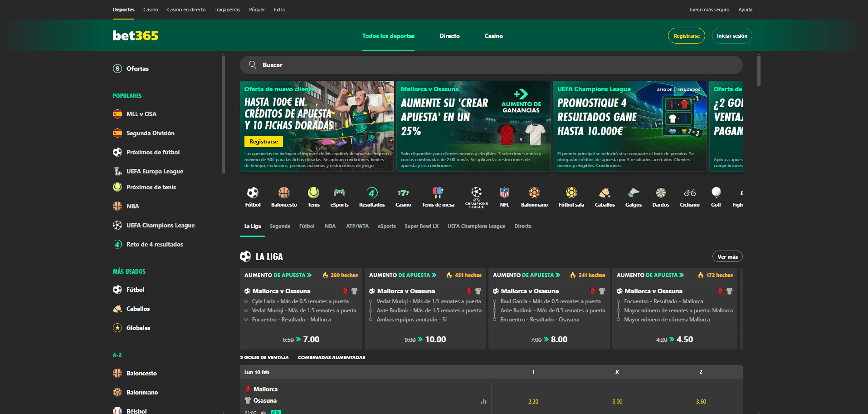Open UEFA Europa League sidebar entry

[x=155, y=171]
